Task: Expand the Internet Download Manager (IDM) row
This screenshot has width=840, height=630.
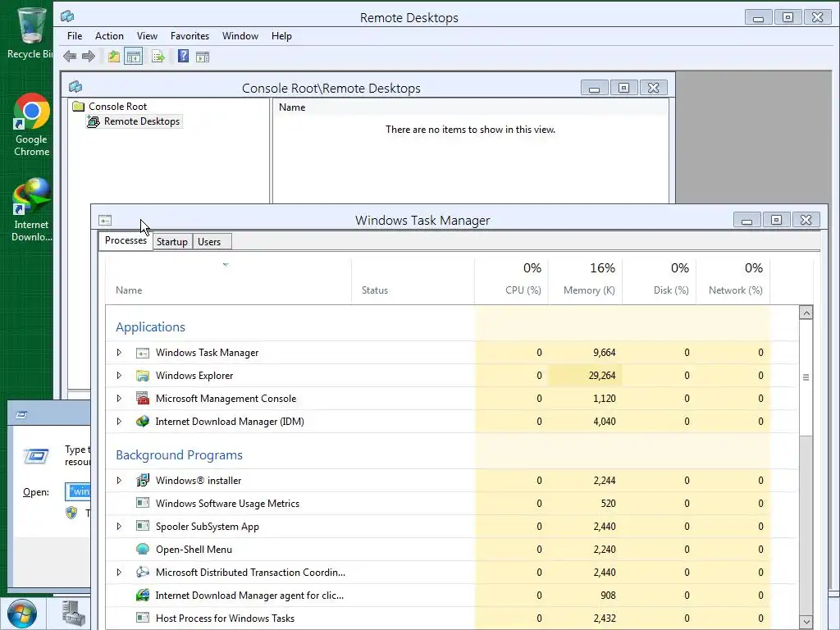Action: 120,422
